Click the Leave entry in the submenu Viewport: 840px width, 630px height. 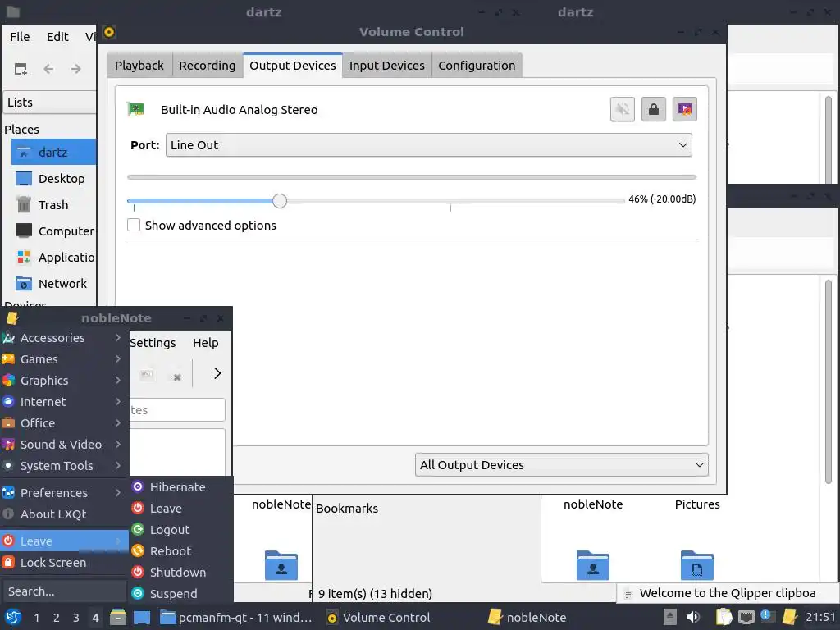coord(181,509)
